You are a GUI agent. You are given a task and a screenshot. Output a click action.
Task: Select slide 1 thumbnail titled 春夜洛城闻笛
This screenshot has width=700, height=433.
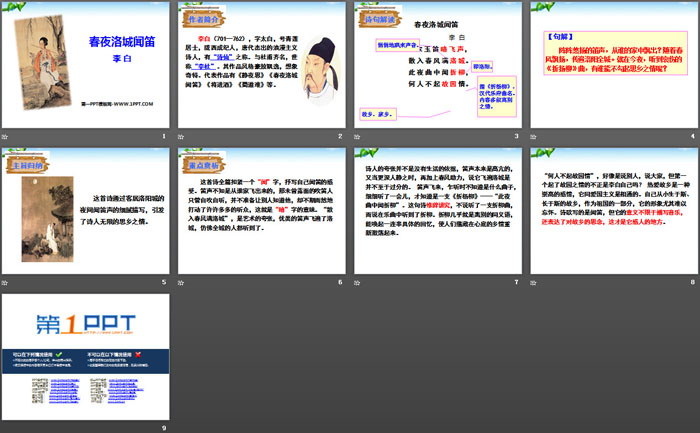[x=86, y=65]
